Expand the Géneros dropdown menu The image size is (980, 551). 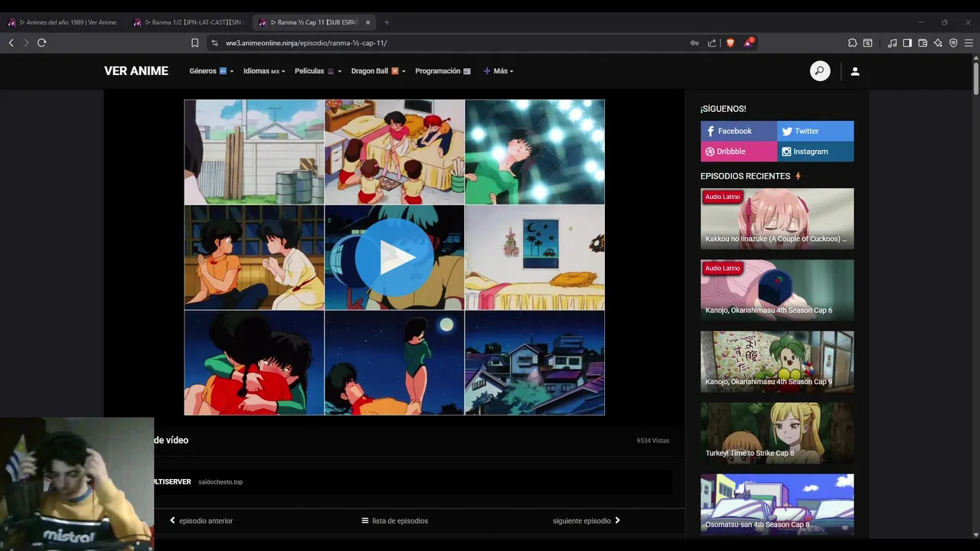(211, 71)
